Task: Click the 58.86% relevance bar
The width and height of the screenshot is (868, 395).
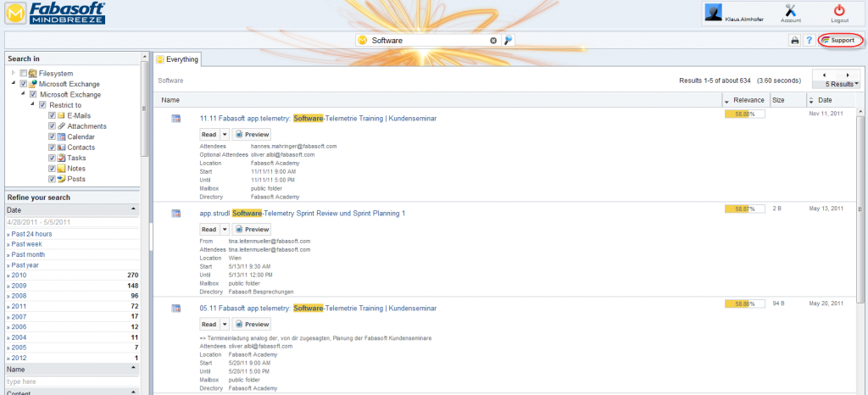Action: (744, 303)
